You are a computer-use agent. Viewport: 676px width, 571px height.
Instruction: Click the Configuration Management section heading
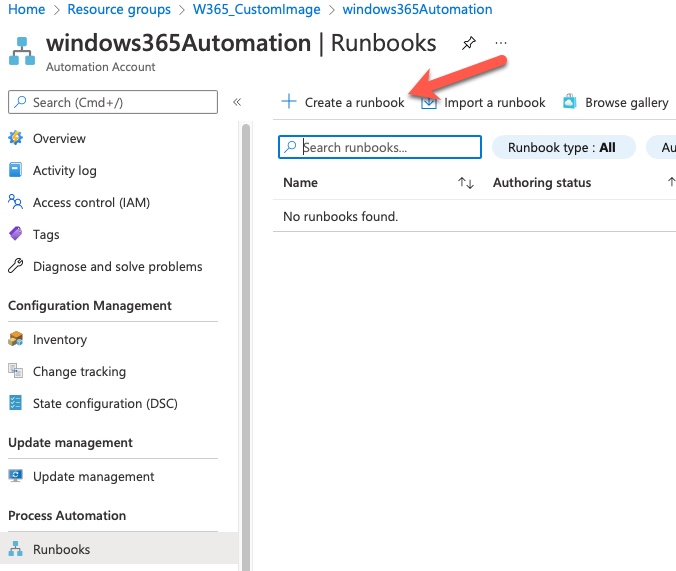(x=90, y=305)
